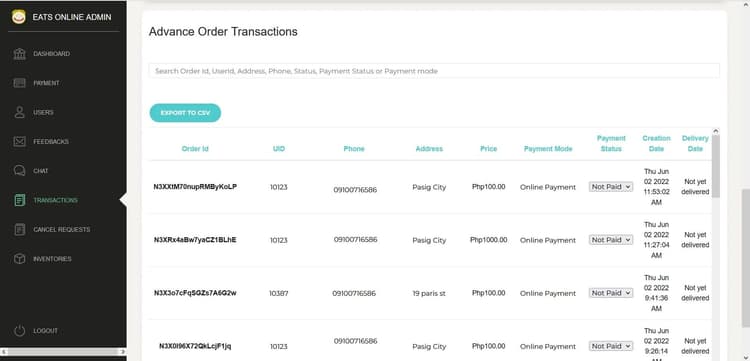
Task: Click the table's vertical scrollbar thumb
Action: tap(716, 166)
